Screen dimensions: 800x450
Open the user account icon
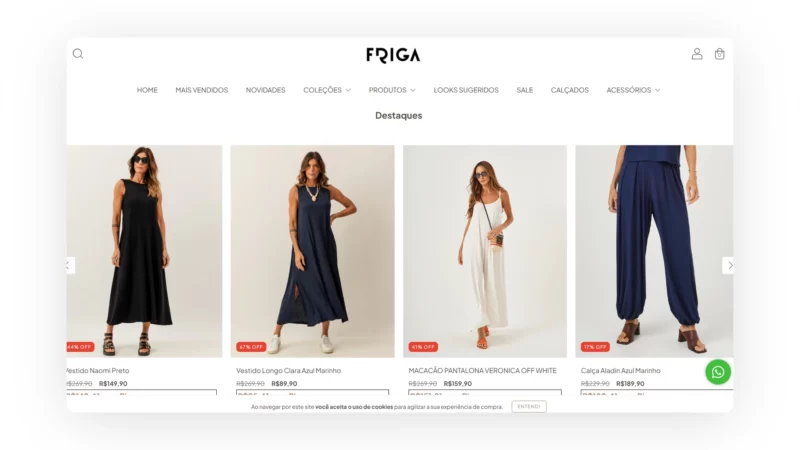pyautogui.click(x=697, y=54)
